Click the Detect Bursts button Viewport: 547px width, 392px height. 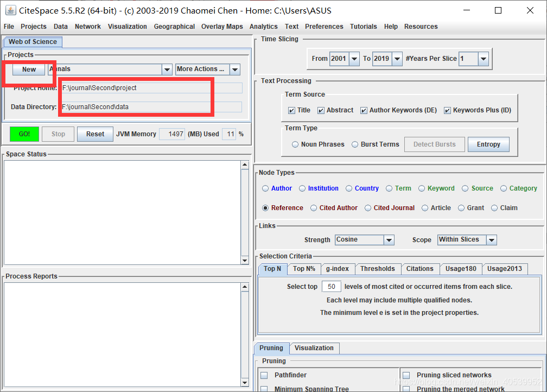coord(435,144)
